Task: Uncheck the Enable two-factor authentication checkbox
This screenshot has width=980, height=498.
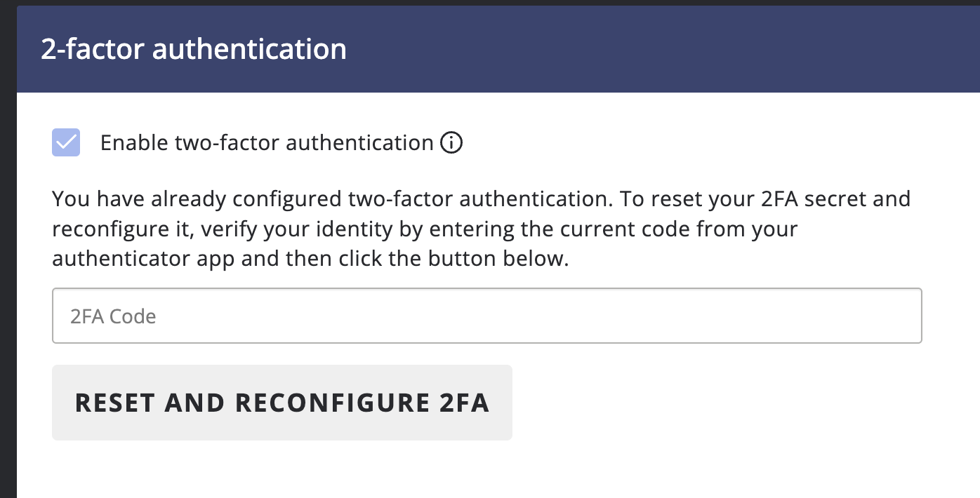Action: [x=66, y=143]
